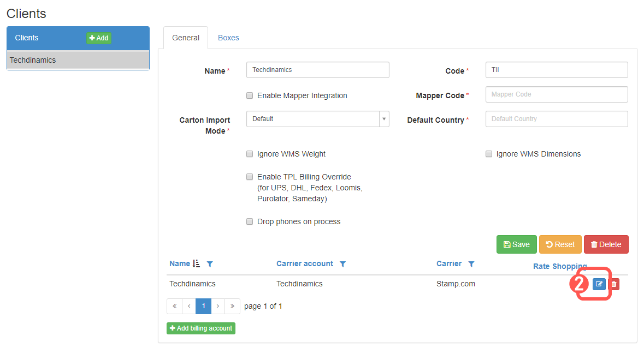Select the General tab
644x348 pixels.
[x=186, y=38]
